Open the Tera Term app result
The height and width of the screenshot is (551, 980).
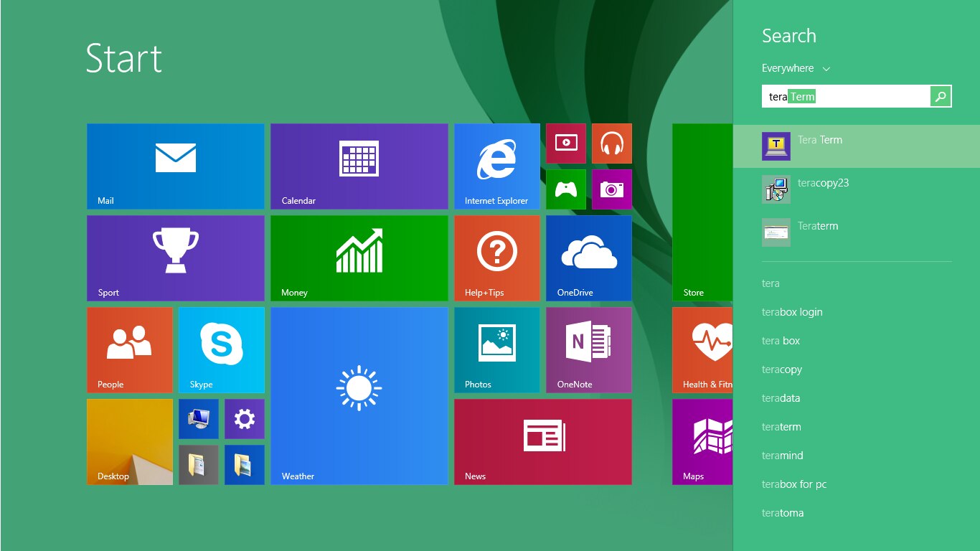(x=857, y=146)
